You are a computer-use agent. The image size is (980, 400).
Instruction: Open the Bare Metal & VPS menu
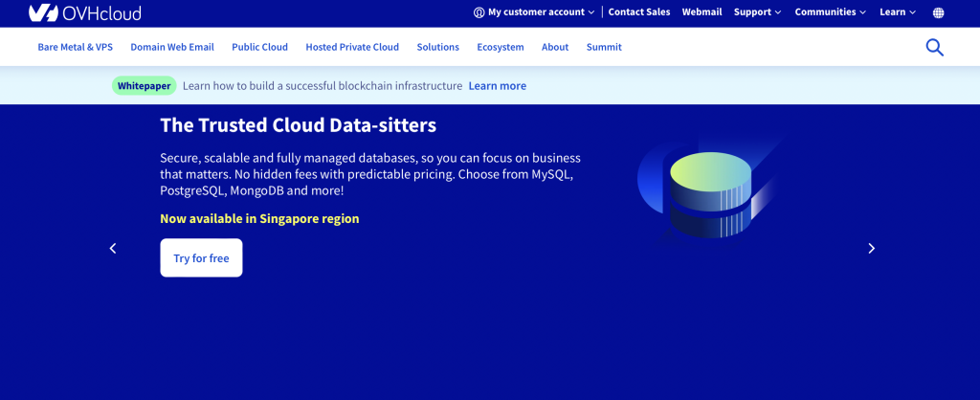click(75, 47)
